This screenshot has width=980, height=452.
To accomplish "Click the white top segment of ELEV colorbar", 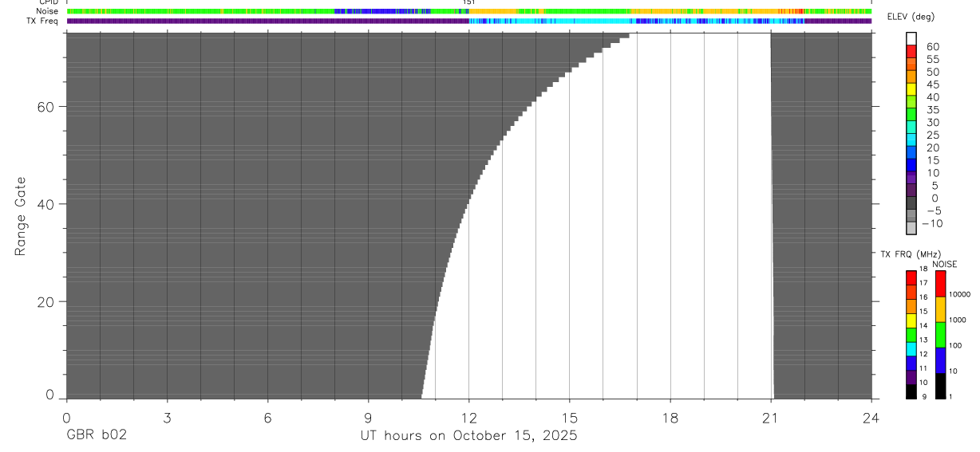I will pos(911,38).
